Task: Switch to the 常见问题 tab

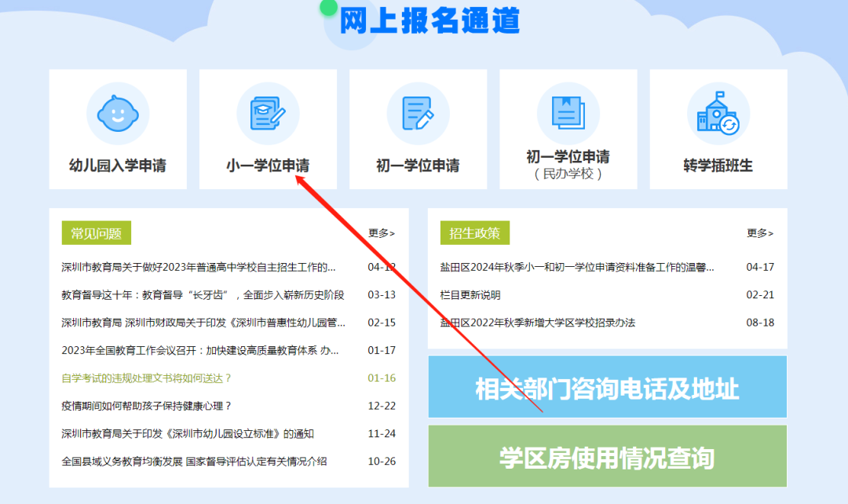Action: pyautogui.click(x=97, y=233)
